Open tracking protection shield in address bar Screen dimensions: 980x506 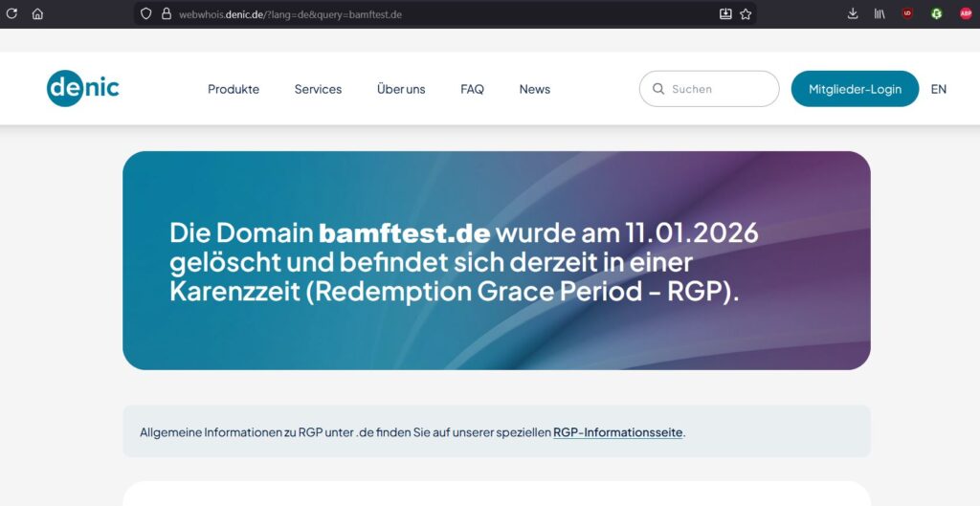pos(145,13)
